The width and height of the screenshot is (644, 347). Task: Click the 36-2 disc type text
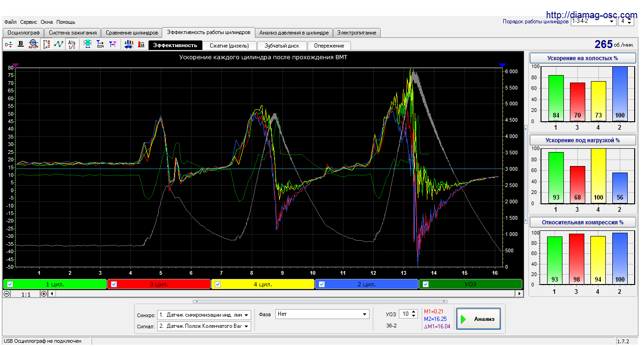click(391, 326)
